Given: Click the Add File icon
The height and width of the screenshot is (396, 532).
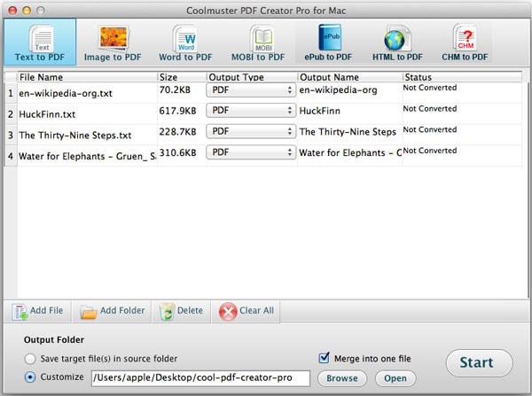Looking at the screenshot, I should click(x=20, y=312).
